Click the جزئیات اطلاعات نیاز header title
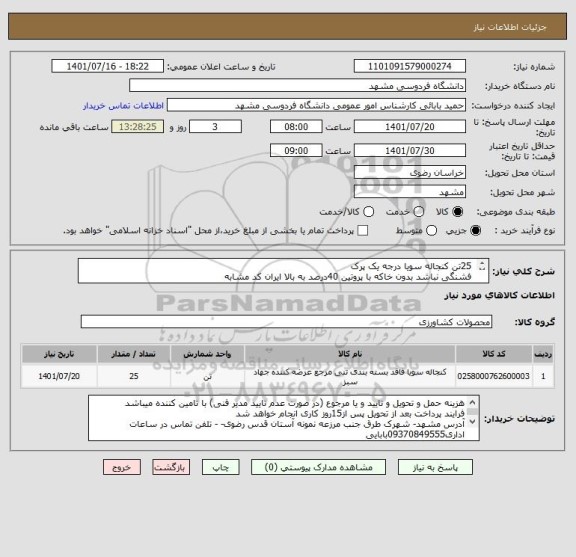The height and width of the screenshot is (557, 576). tap(510, 27)
